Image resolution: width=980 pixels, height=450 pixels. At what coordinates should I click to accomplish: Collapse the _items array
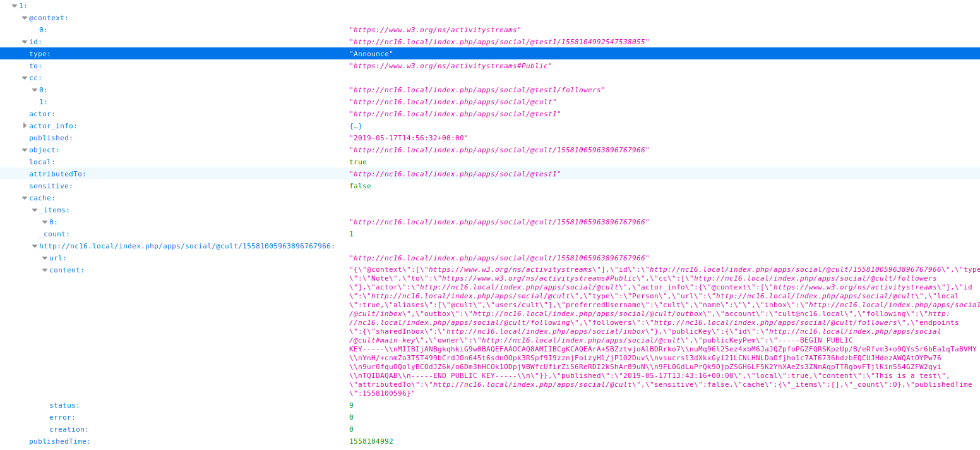(35, 210)
